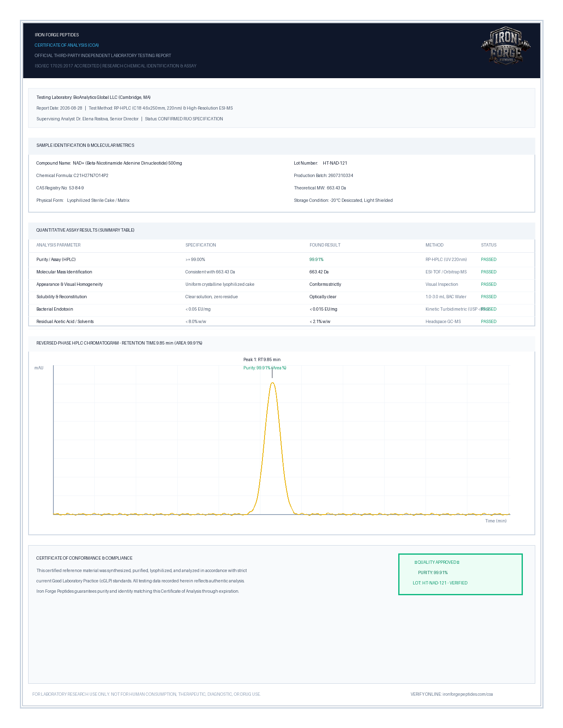Click supervising analyst name Dr. Elena Rostova
This screenshot has width=563, height=728.
pyautogui.click(x=92, y=119)
